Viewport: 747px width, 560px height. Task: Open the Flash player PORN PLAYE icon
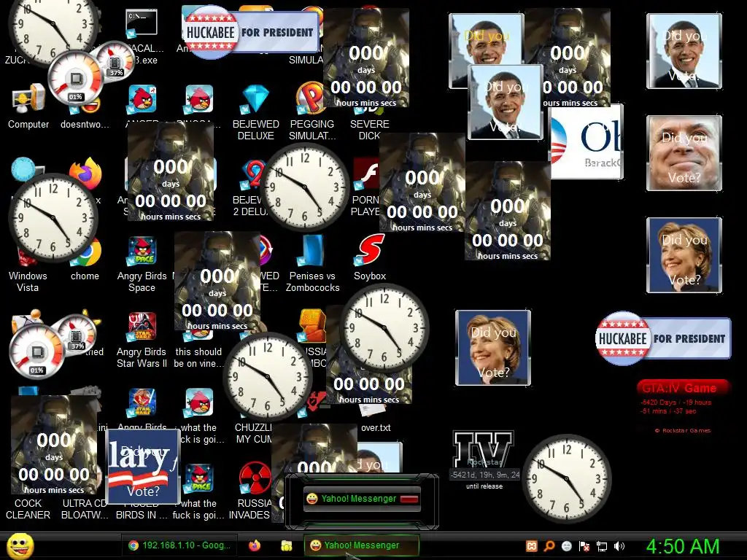366,175
